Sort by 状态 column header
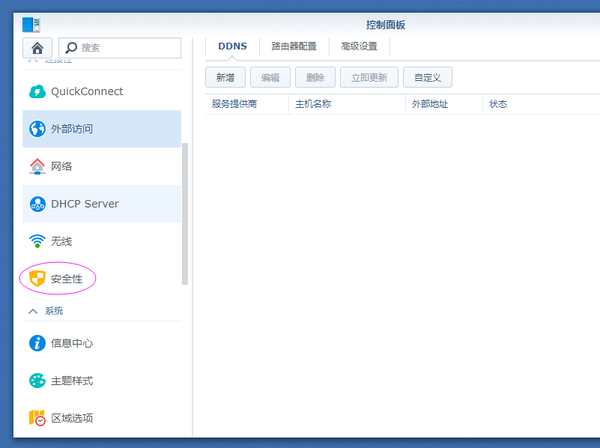This screenshot has width=600, height=448. point(541,104)
